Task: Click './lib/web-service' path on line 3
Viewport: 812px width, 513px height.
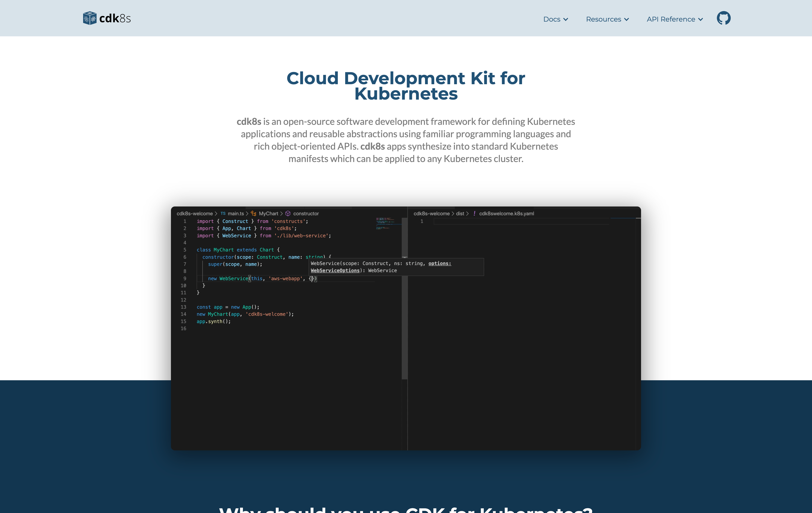Action: pos(301,236)
